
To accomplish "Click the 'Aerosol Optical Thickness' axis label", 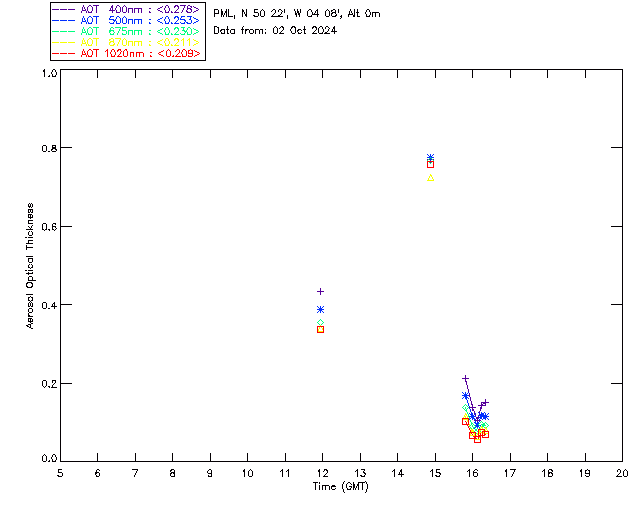I will click(29, 266).
